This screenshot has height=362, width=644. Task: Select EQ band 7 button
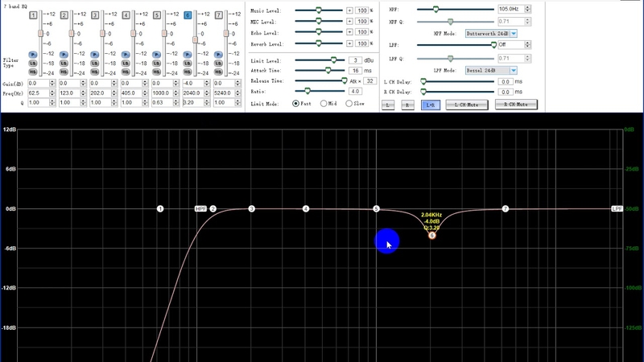pyautogui.click(x=219, y=15)
